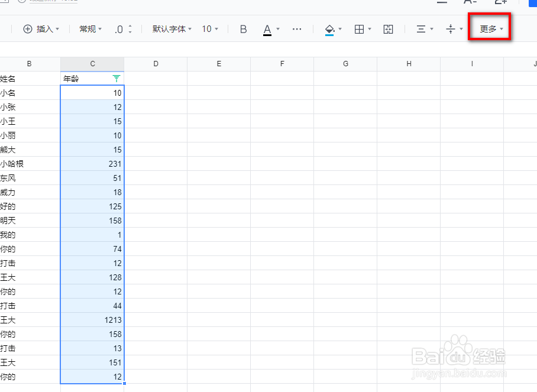This screenshot has height=392, width=537.
Task: Expand borders dropdown arrow
Action: pyautogui.click(x=370, y=29)
